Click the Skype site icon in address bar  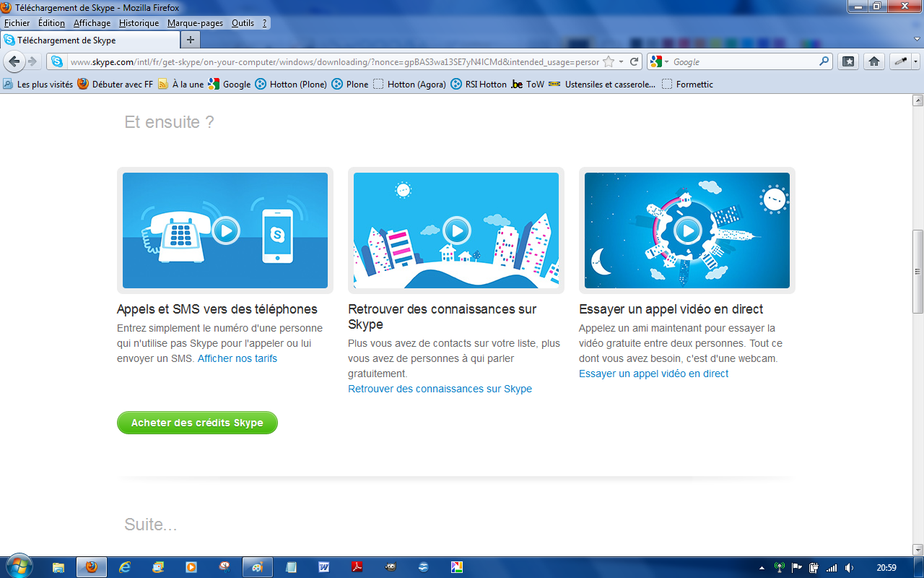click(x=57, y=61)
